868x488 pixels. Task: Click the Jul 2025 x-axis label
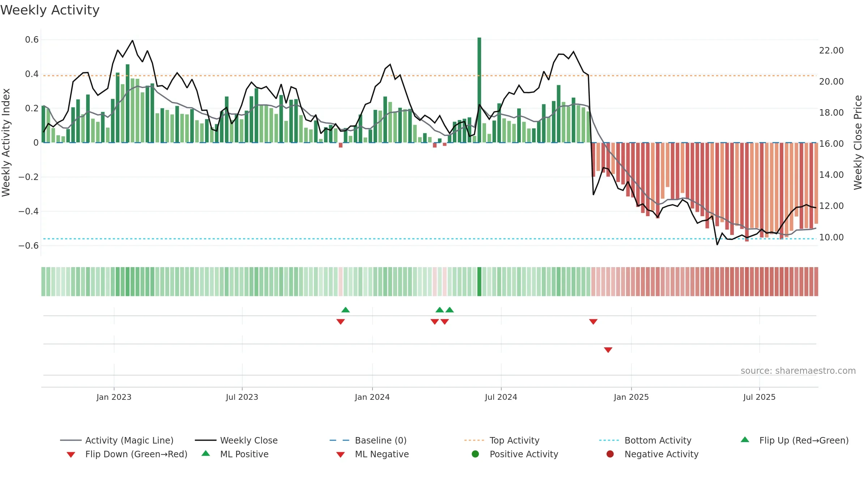pyautogui.click(x=759, y=397)
